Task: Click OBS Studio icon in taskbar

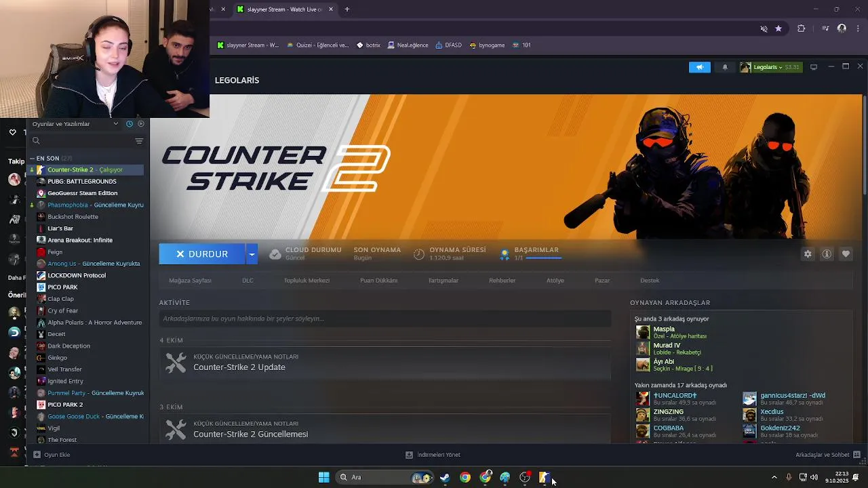Action: (525, 477)
